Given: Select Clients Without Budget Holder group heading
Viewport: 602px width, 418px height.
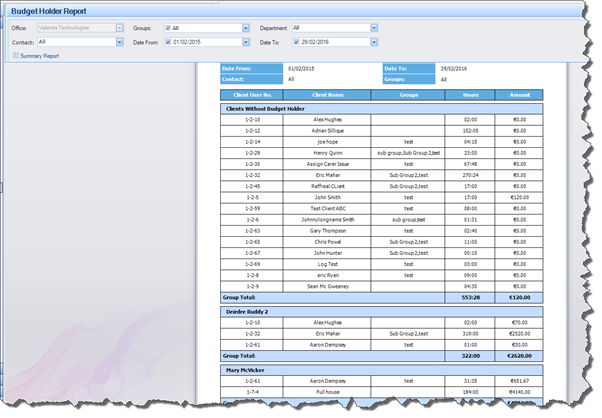Looking at the screenshot, I should pyautogui.click(x=382, y=109).
